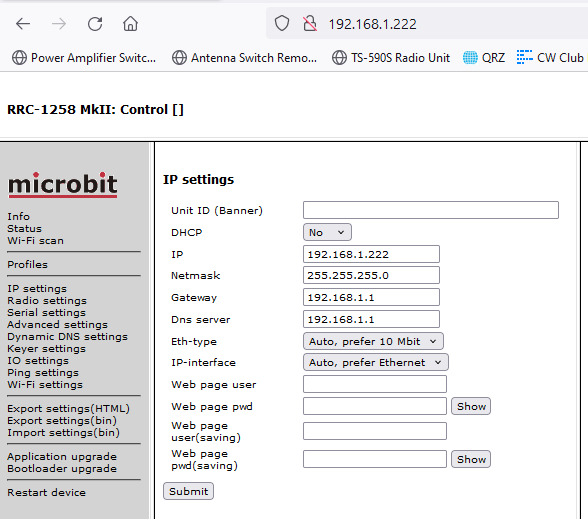This screenshot has height=519, width=588.
Task: Open the DHCP dropdown
Action: (327, 232)
